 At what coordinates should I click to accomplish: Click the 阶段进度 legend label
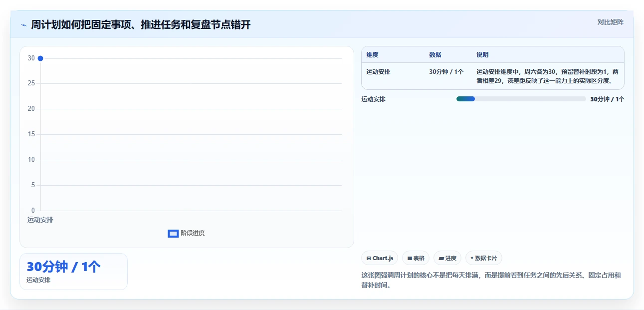pos(193,233)
